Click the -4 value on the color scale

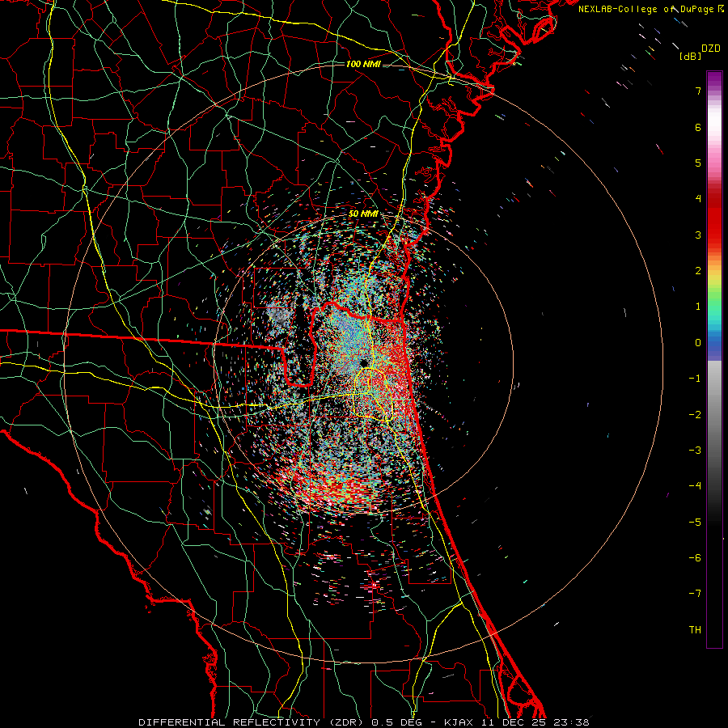(695, 486)
